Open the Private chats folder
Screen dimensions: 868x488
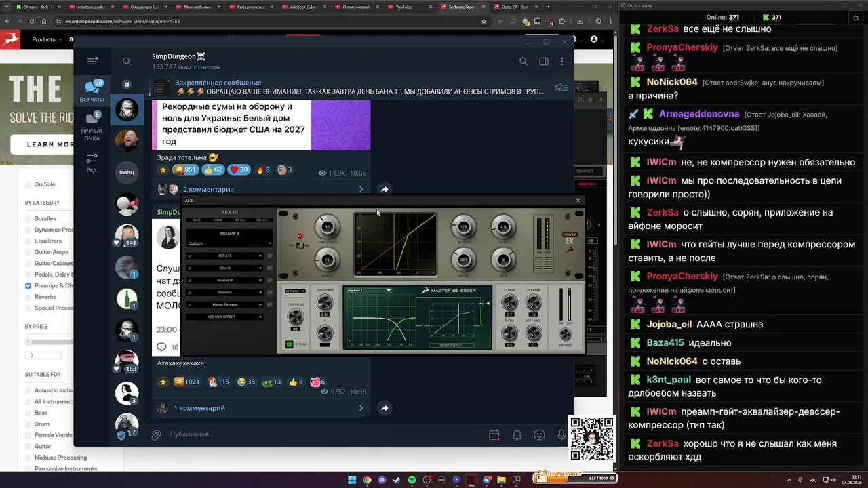pos(92,127)
